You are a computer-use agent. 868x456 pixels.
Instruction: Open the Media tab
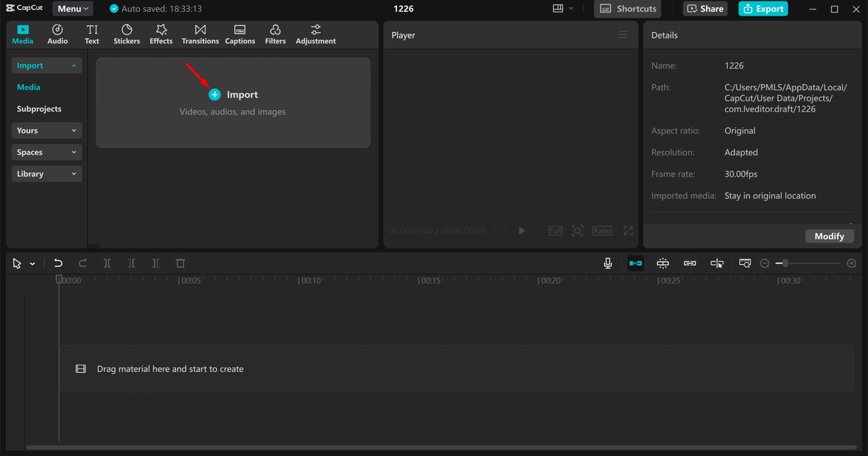point(22,35)
